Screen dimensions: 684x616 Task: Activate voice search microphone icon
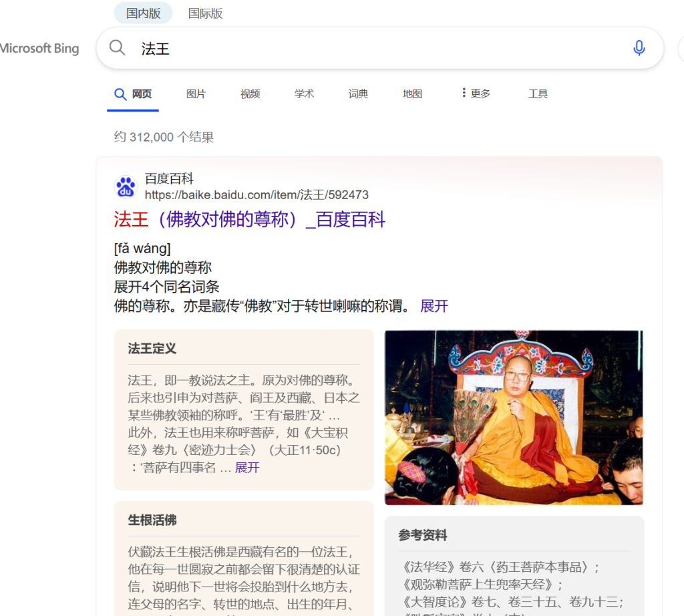pos(639,48)
